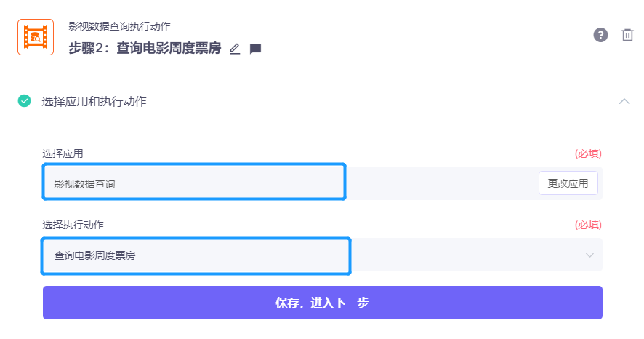Viewport: 644px width, 339px height.
Task: Click subtitle 影视数据查询执行动作
Action: [x=119, y=26]
